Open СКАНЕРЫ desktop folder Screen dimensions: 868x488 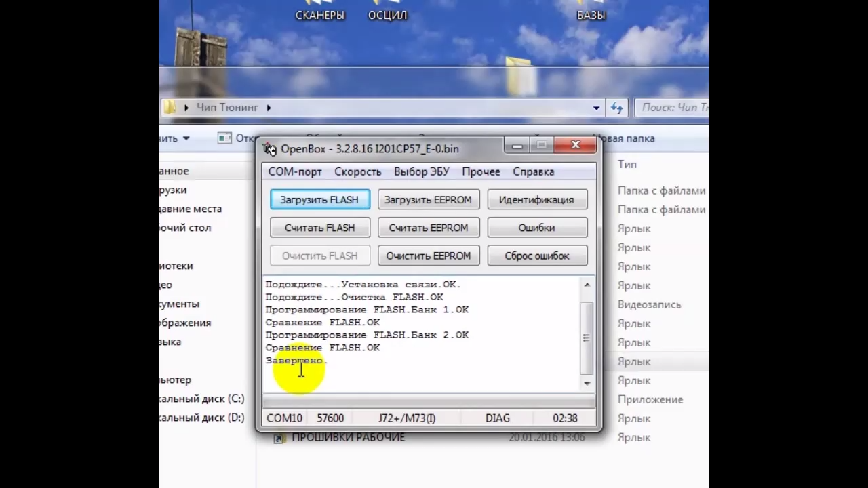pyautogui.click(x=320, y=12)
